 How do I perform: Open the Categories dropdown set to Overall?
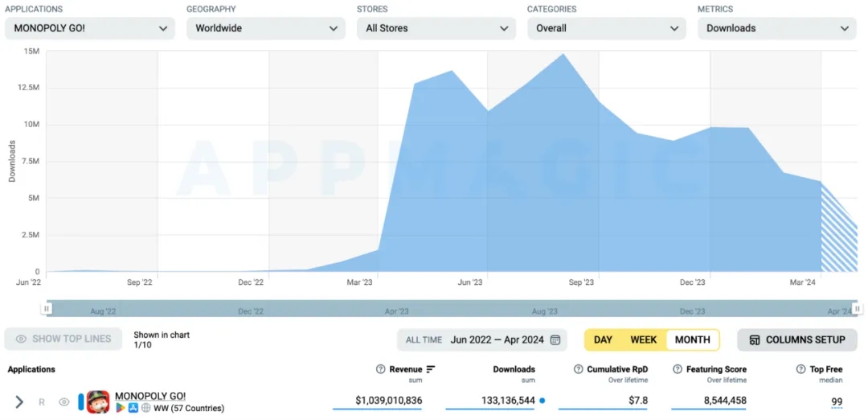607,28
